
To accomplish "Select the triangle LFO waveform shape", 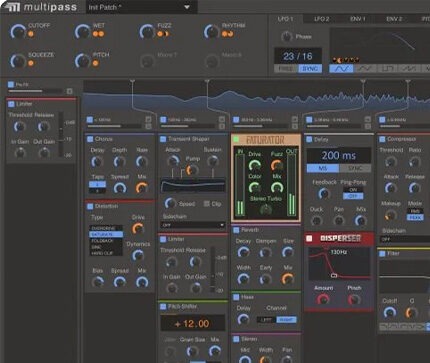I will coord(365,69).
